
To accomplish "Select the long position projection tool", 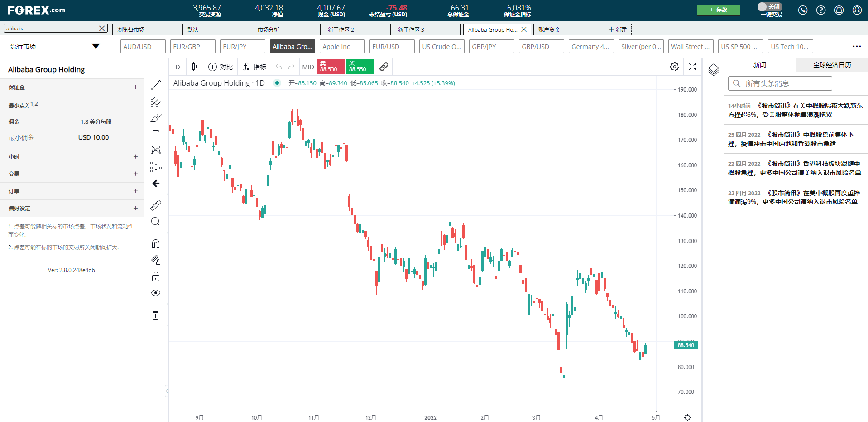I will coord(156,167).
